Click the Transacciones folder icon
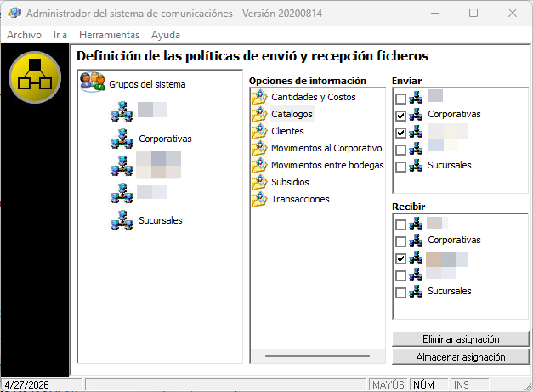The width and height of the screenshot is (533, 392). pyautogui.click(x=259, y=199)
